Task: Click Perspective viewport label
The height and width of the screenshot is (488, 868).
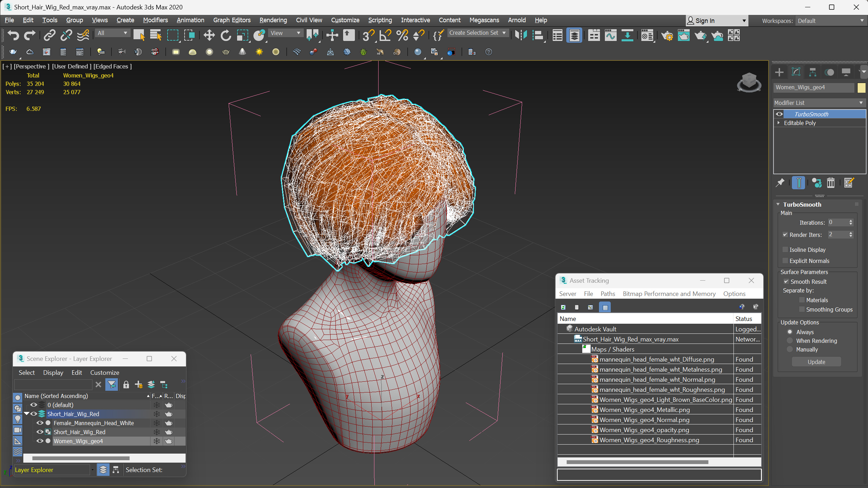Action: [x=31, y=66]
